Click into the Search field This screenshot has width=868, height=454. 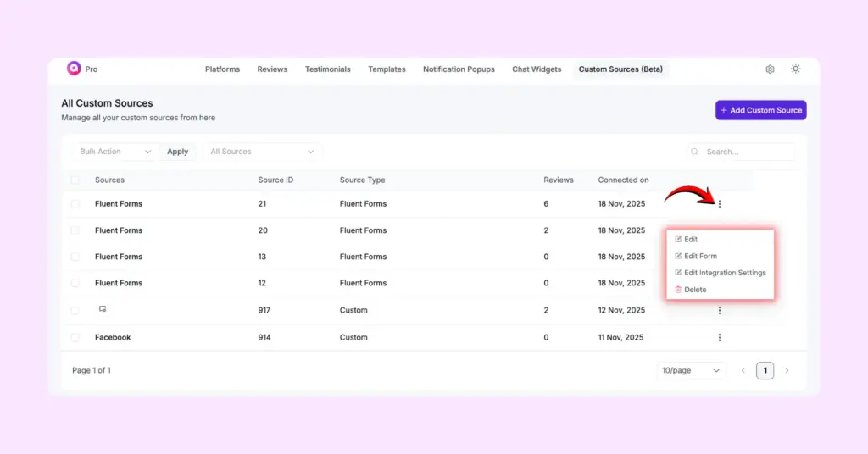[x=741, y=152]
